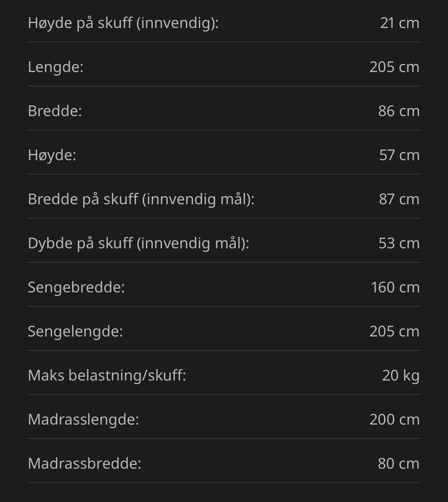Click the 20 kg max load value
Viewport: 448px width, 502px height.
401,376
